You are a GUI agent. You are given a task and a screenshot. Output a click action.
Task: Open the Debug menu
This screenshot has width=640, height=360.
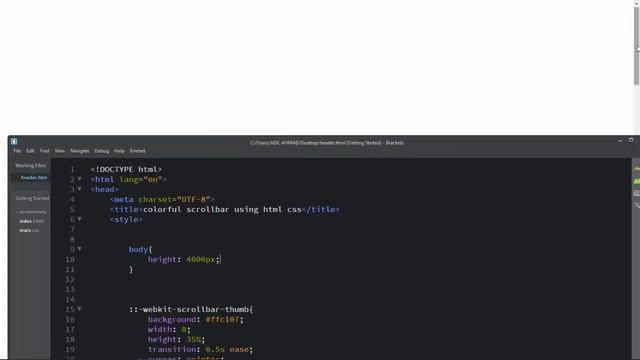click(x=102, y=151)
